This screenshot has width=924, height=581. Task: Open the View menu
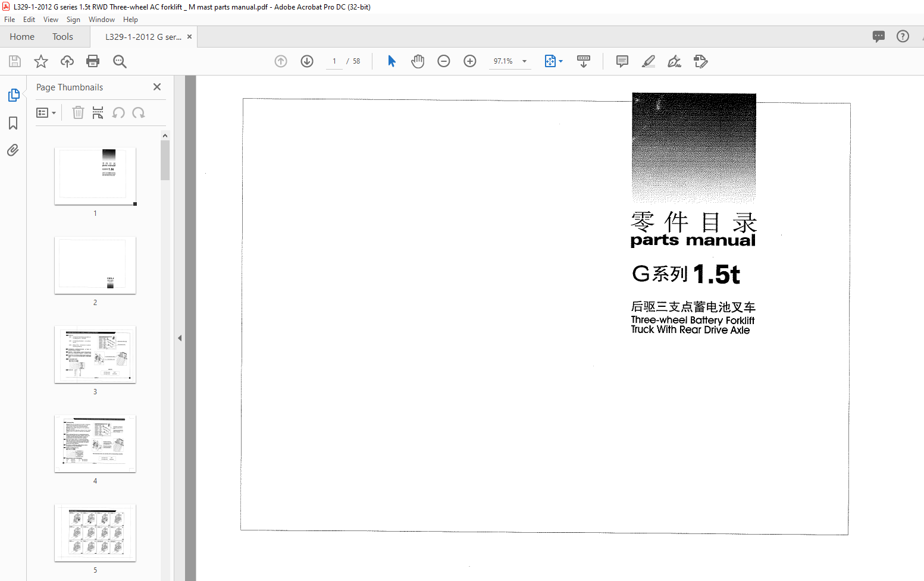pos(51,20)
